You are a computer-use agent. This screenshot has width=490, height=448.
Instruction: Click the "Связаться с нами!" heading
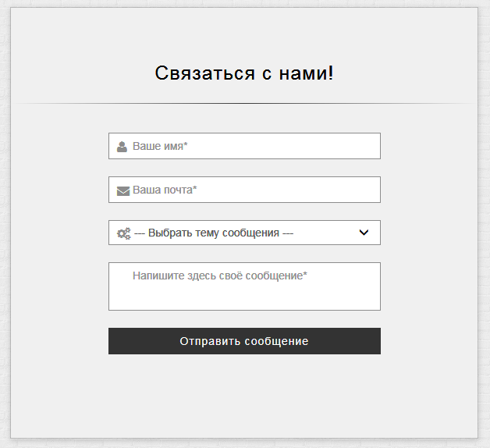click(x=244, y=73)
